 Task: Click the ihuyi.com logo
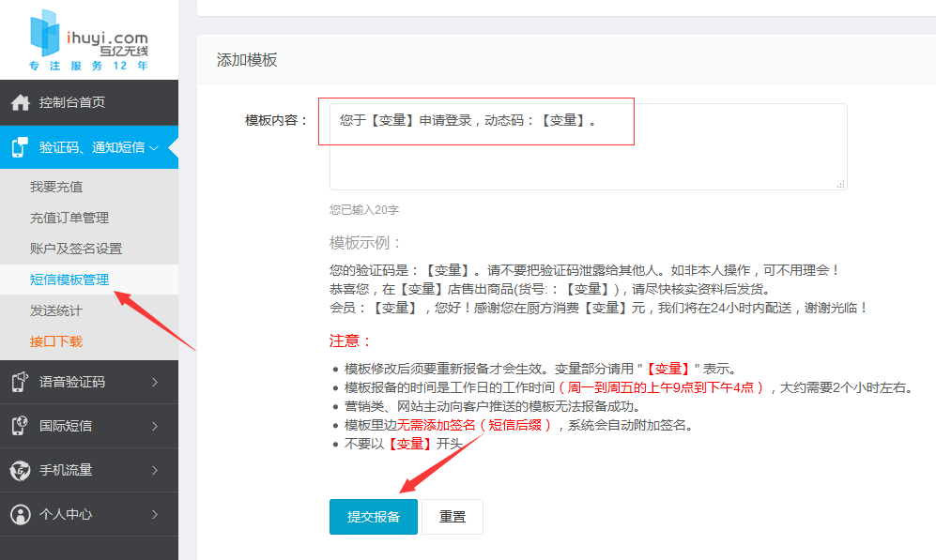click(x=89, y=40)
